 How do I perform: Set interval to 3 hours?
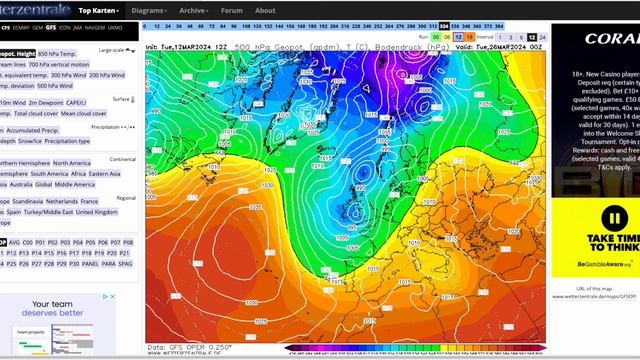(x=511, y=37)
